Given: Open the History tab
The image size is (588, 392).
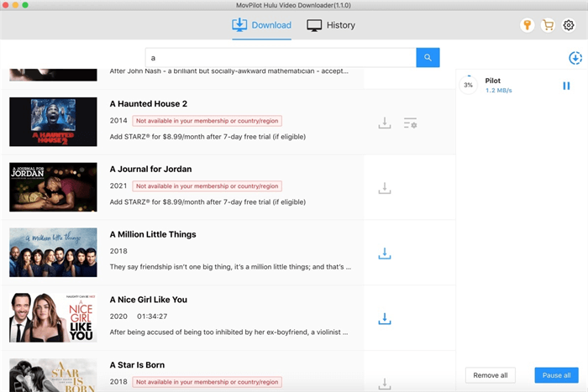Looking at the screenshot, I should tap(331, 25).
